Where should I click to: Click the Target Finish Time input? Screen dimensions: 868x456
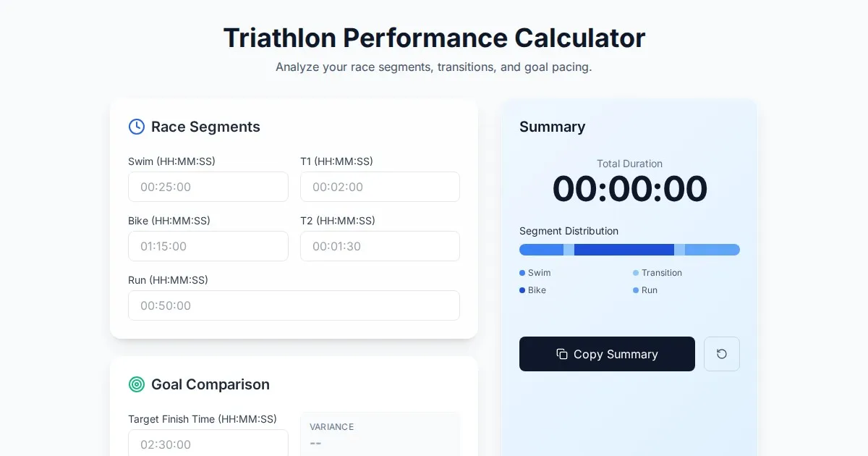pyautogui.click(x=208, y=444)
